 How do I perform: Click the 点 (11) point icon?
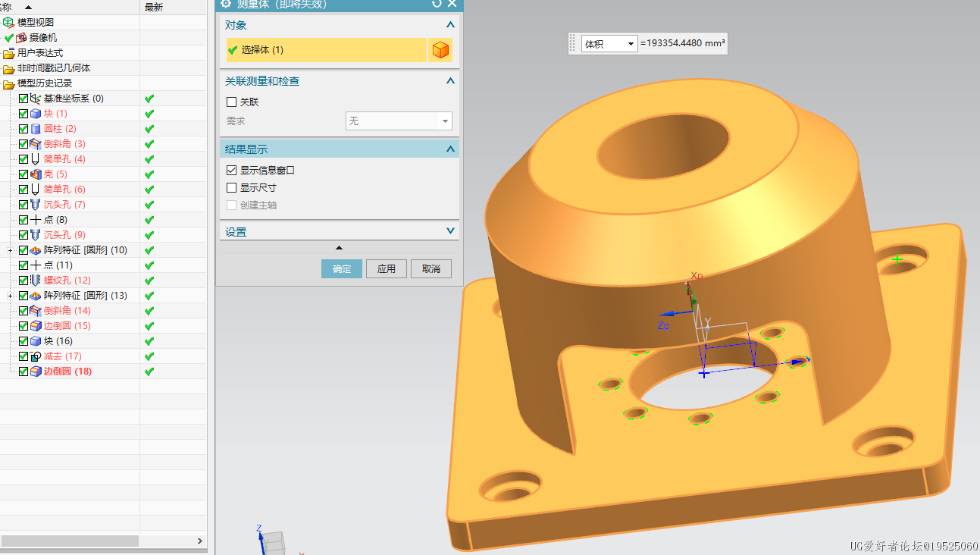click(x=36, y=265)
